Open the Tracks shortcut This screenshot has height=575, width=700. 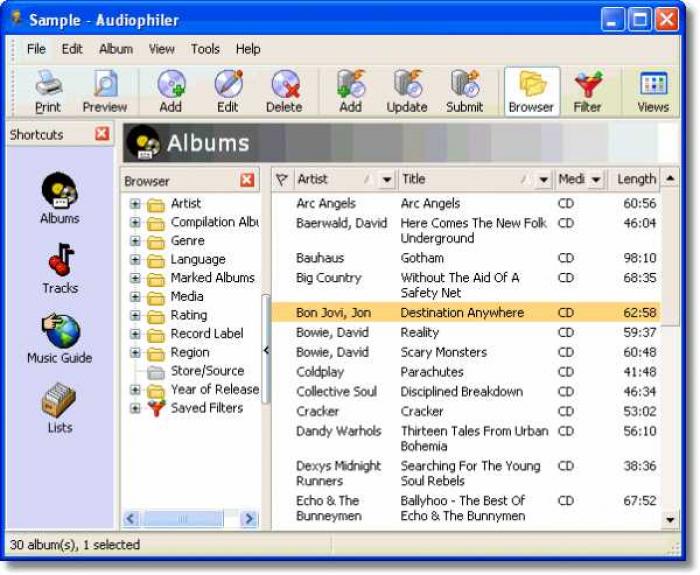pos(60,268)
